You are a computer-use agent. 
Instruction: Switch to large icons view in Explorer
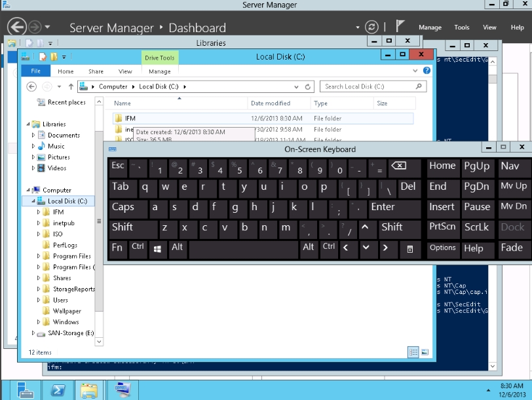[x=424, y=352]
